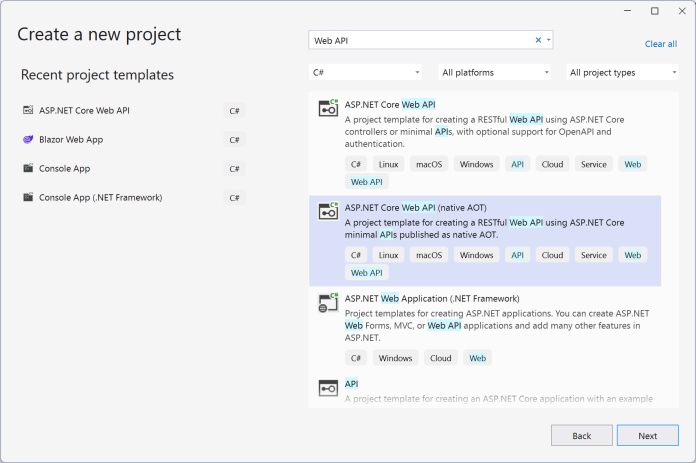Open the C# language filter dropdown
Image resolution: width=696 pixels, height=463 pixels.
point(365,72)
